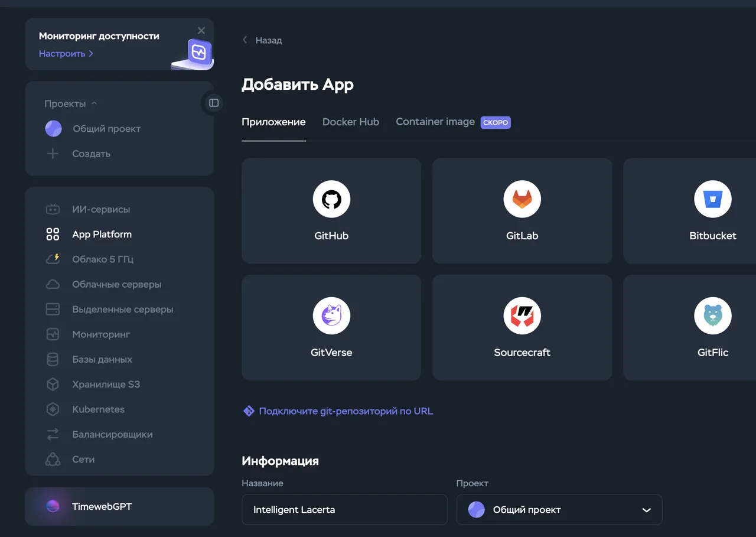Click the Добавить App page title
Image resolution: width=756 pixels, height=537 pixels.
point(298,84)
